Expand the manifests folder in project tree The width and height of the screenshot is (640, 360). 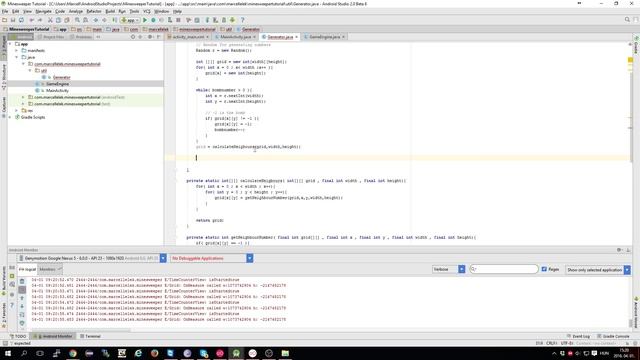[17, 51]
